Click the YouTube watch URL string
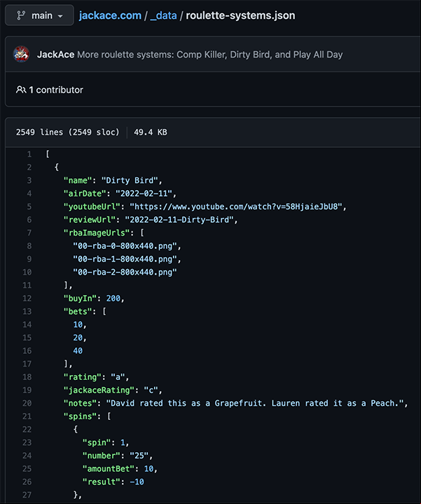This screenshot has height=504, width=421. click(x=236, y=207)
